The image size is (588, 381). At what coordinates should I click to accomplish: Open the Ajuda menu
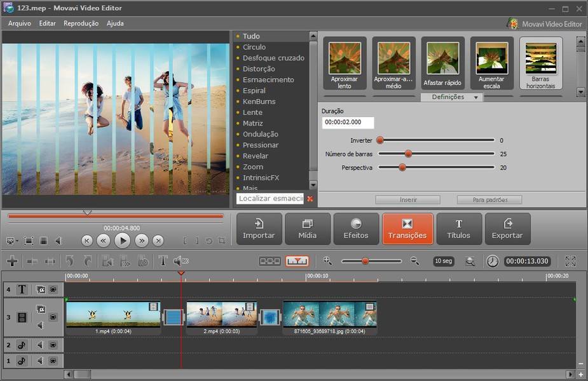click(115, 23)
